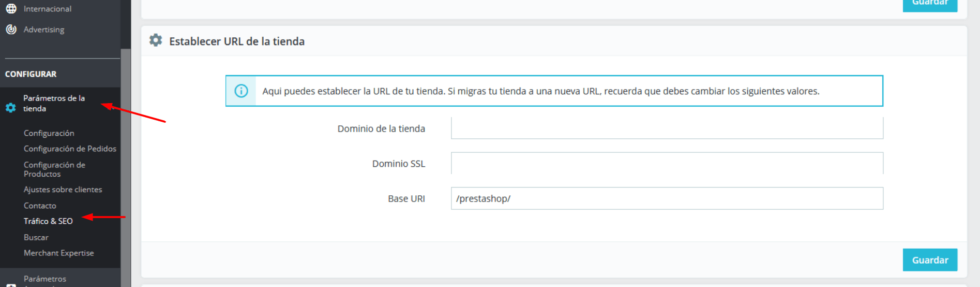Click the info icon in the blue notice
Viewport: 980px width, 287px height.
241,91
